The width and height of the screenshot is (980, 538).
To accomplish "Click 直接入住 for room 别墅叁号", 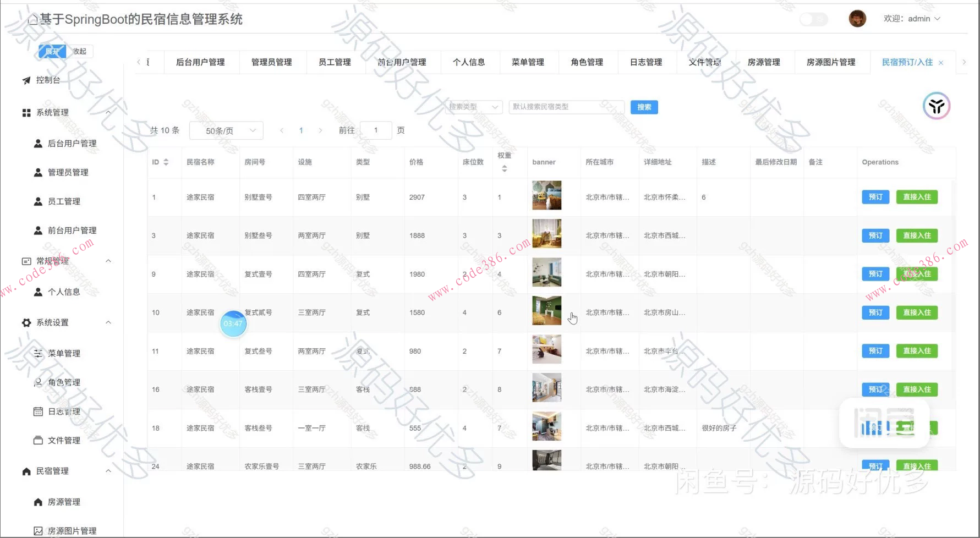I will (x=917, y=235).
